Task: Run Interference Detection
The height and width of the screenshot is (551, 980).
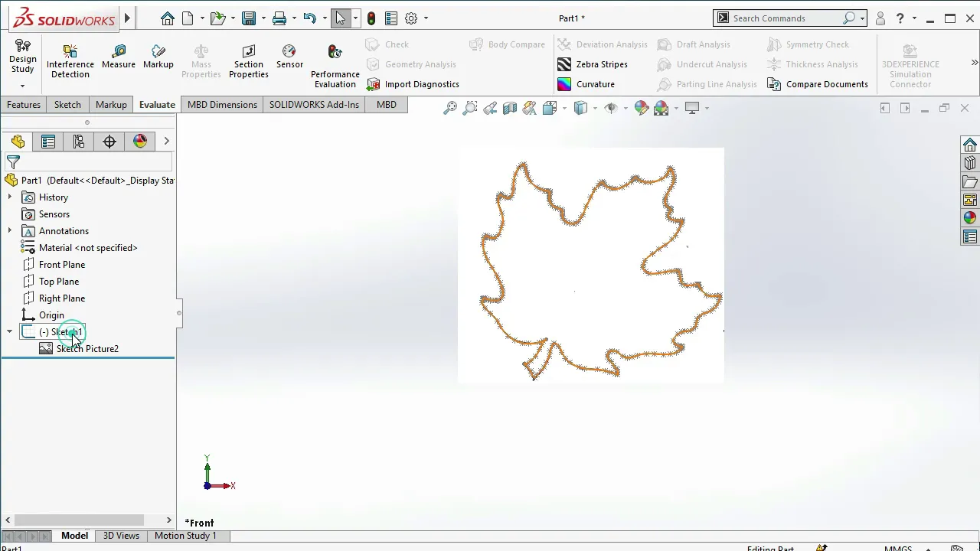Action: [x=70, y=61]
